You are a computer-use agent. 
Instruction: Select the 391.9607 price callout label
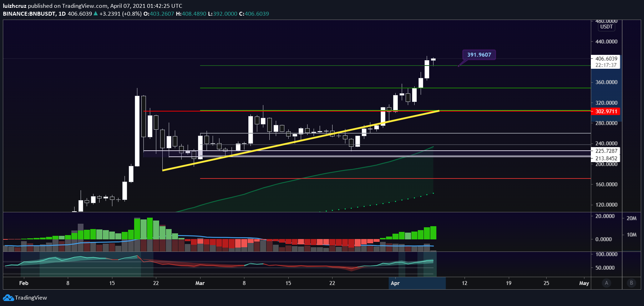pos(479,55)
